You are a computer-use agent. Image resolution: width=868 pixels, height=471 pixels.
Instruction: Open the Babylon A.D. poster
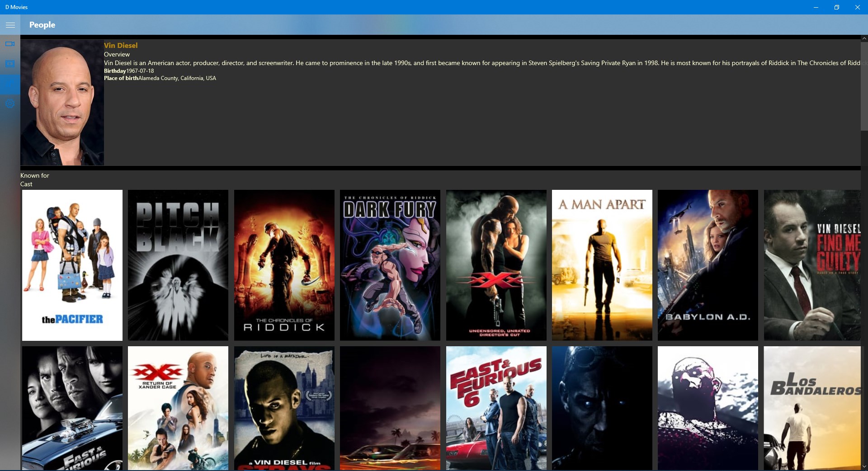(707, 265)
